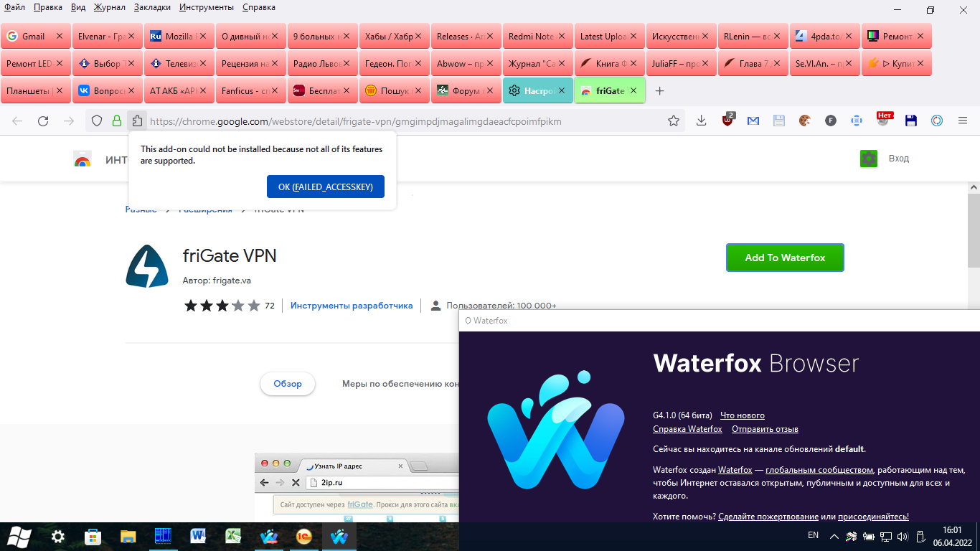The width and height of the screenshot is (980, 551).
Task: Open the Справка Waterfox link
Action: point(687,429)
